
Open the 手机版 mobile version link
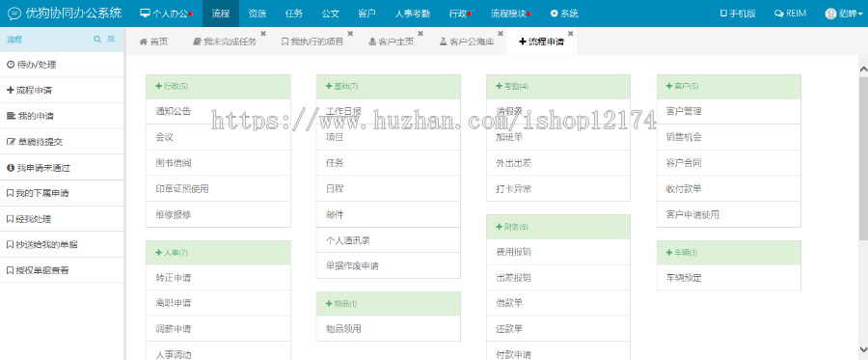tap(738, 14)
